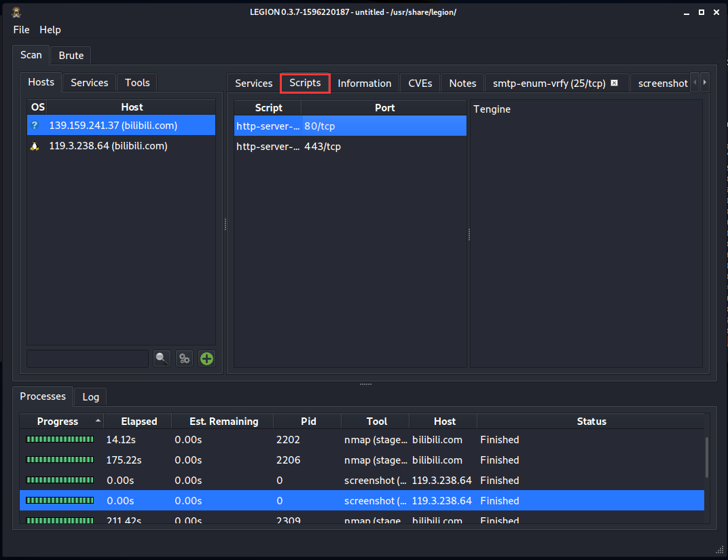728x560 pixels.
Task: Open the Information tab
Action: coord(365,83)
